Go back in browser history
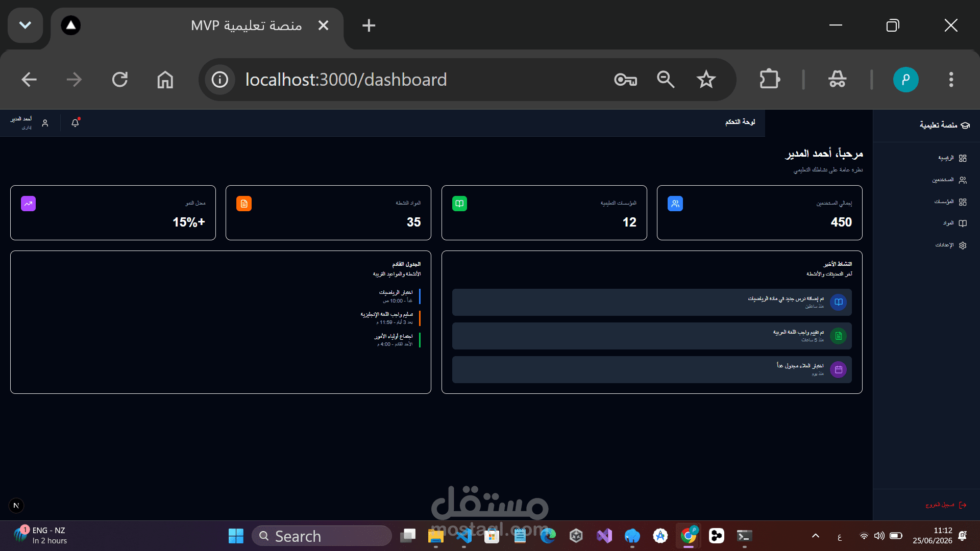The width and height of the screenshot is (980, 551). tap(29, 80)
